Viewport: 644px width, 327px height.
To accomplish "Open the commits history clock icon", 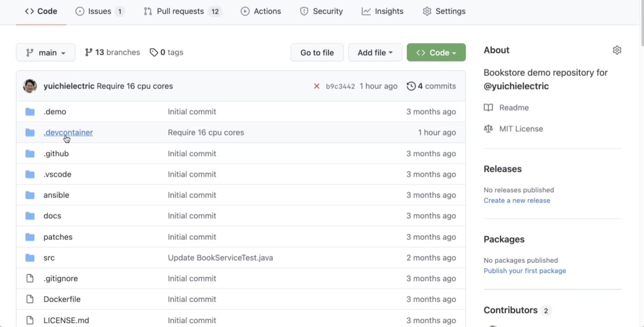I will pos(411,86).
